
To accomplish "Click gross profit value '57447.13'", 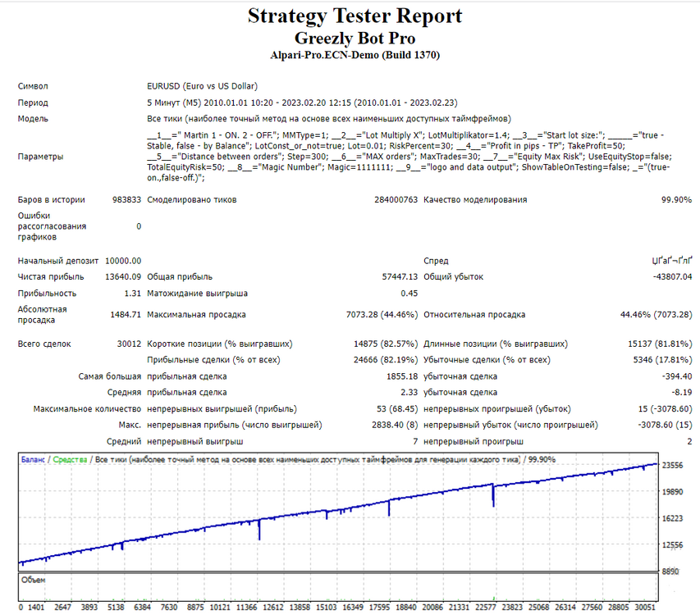I will pyautogui.click(x=400, y=277).
